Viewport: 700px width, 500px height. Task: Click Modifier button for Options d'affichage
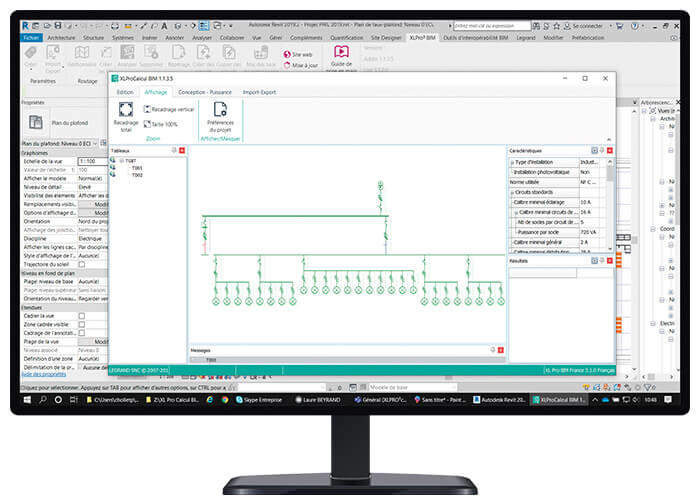[93, 212]
